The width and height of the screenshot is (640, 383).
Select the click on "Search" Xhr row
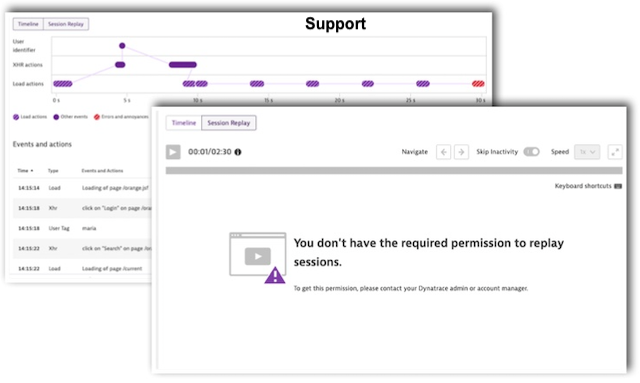82,248
